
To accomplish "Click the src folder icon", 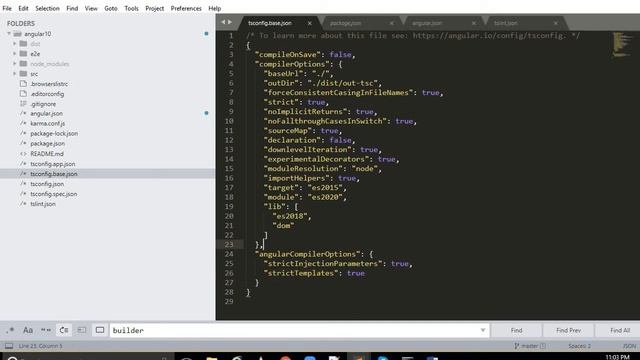I will pos(23,73).
